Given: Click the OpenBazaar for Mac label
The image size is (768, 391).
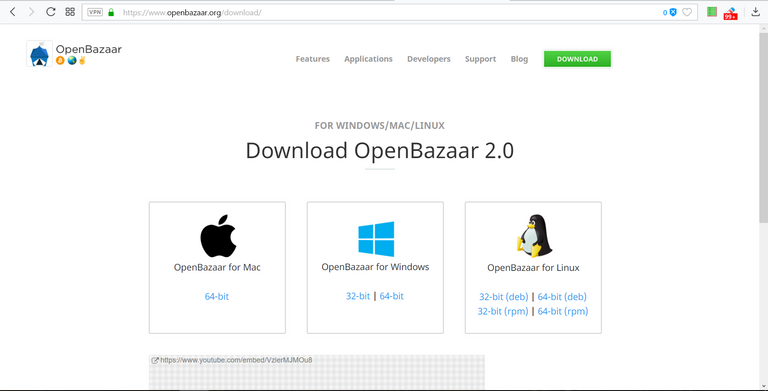Looking at the screenshot, I should click(x=217, y=268).
